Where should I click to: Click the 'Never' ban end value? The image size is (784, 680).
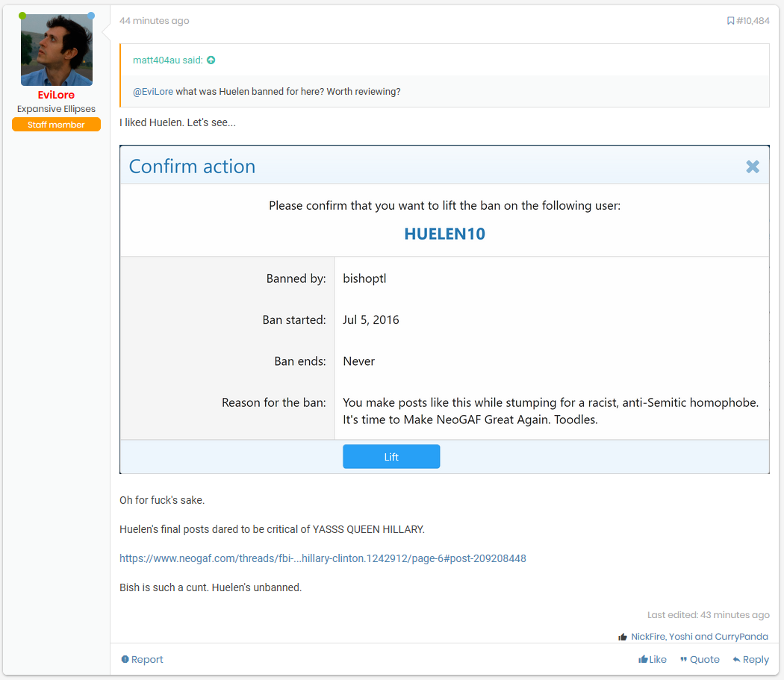(x=358, y=361)
